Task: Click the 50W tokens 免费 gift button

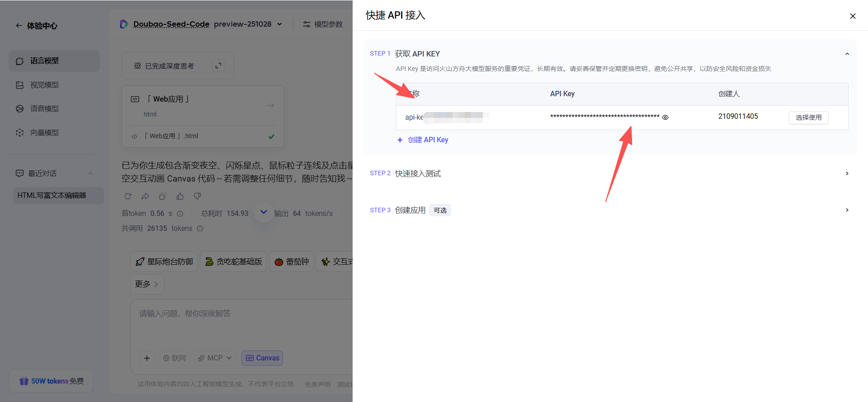Action: pos(51,381)
